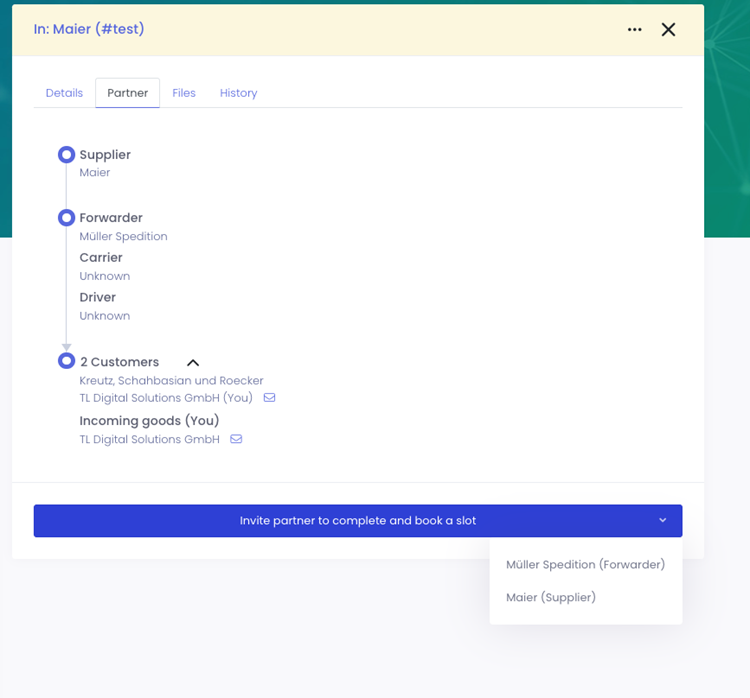Click the 2 Customers heading
750x698 pixels.
[119, 362]
